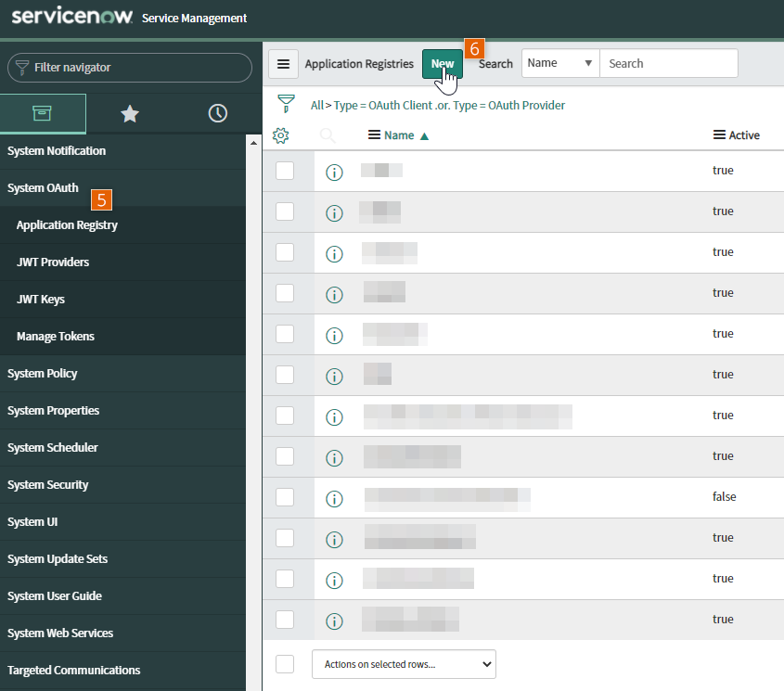The height and width of the screenshot is (691, 784).
Task: Click the info icon in the last row
Action: point(334,621)
